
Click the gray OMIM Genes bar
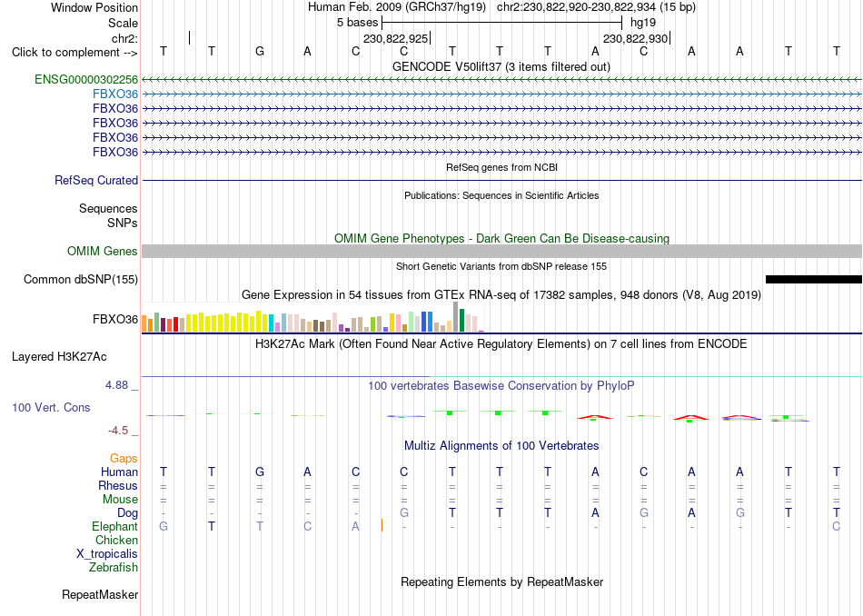pyautogui.click(x=501, y=251)
